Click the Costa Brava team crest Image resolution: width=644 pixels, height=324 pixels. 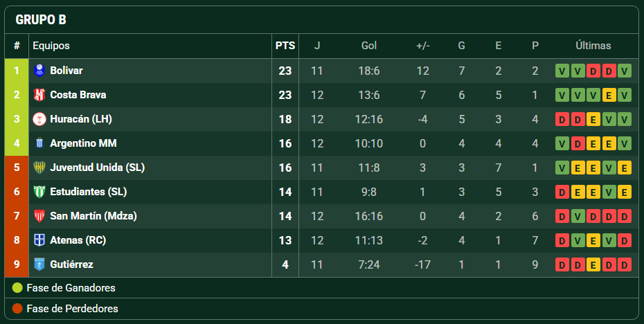(x=39, y=95)
